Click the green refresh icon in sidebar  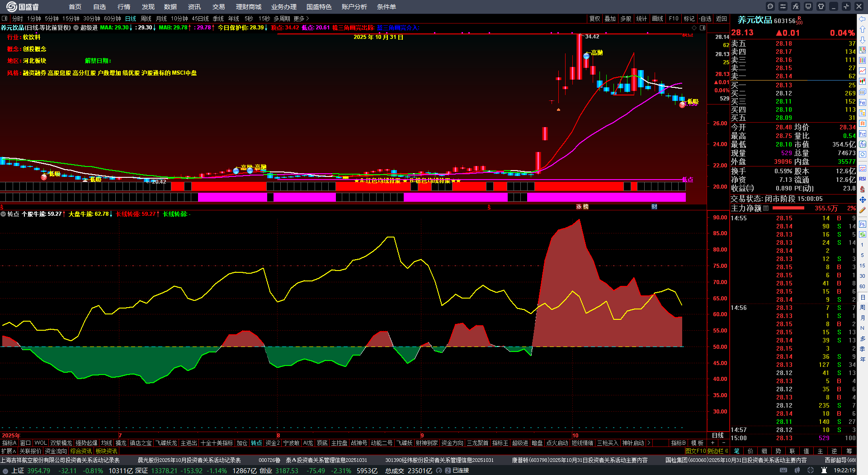click(x=863, y=234)
